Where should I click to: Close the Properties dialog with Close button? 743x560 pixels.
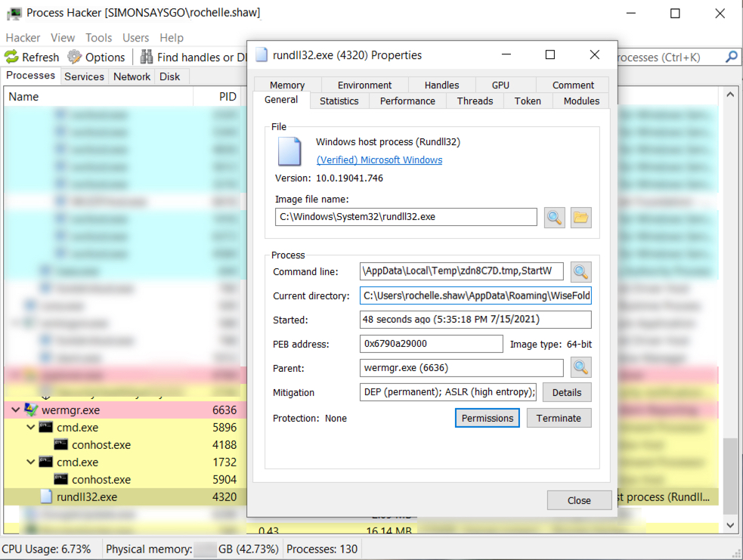579,500
